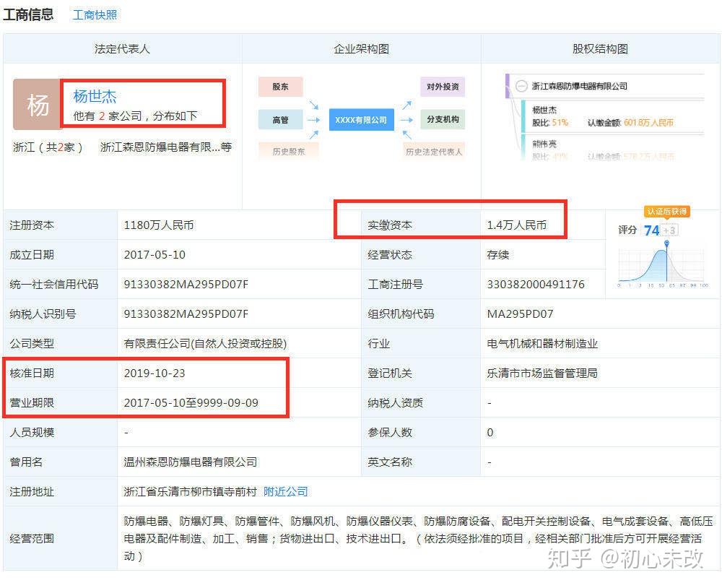722x588 pixels.
Task: Click registered capital value 1180万人民币
Action: pyautogui.click(x=159, y=225)
